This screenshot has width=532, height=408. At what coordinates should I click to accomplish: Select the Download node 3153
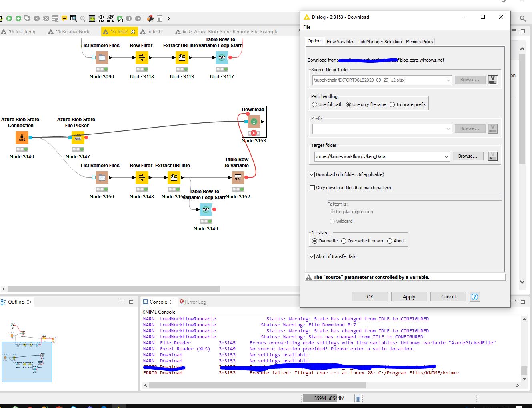click(254, 122)
